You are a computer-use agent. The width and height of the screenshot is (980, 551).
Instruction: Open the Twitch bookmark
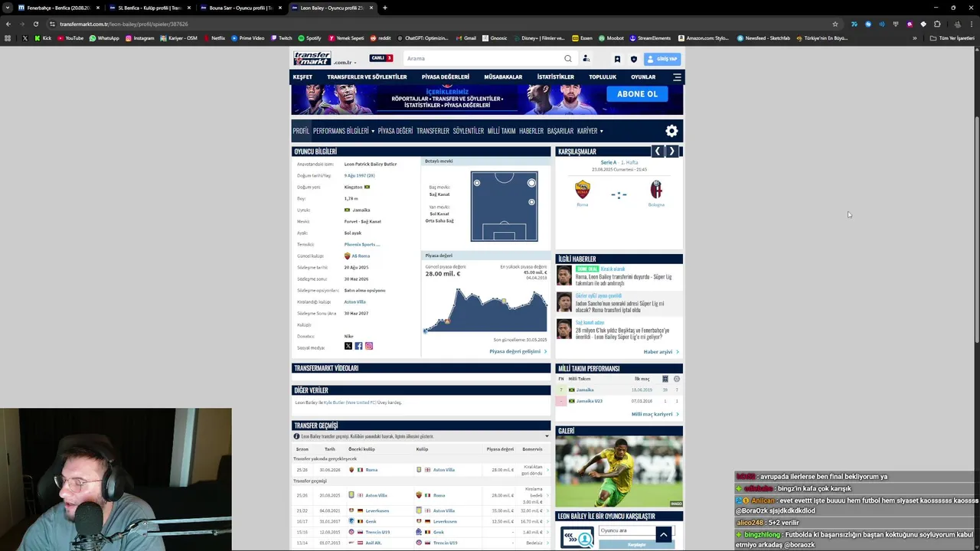pyautogui.click(x=281, y=37)
